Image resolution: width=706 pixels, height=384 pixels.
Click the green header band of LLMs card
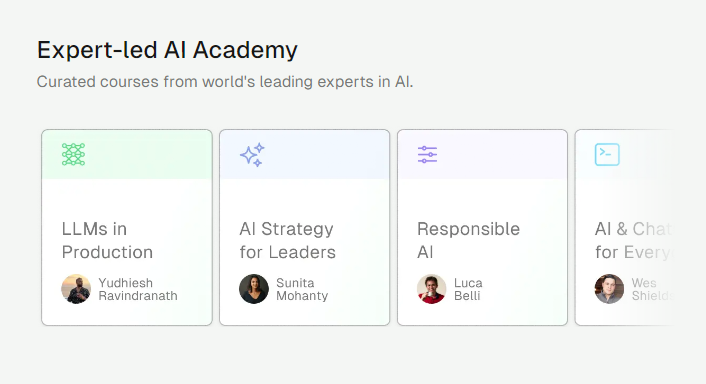(x=127, y=154)
